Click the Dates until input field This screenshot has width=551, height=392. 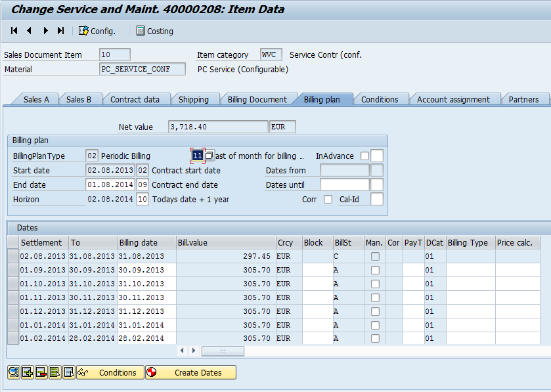tap(344, 185)
